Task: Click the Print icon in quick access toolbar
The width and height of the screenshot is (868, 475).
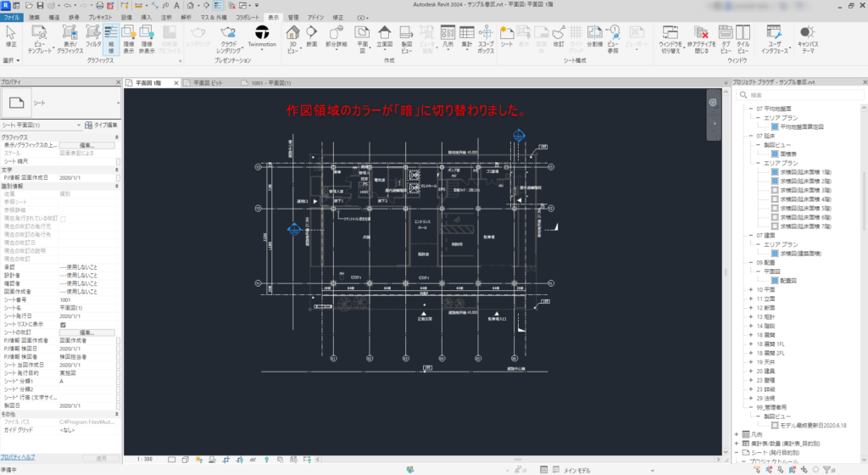Action: click(x=100, y=6)
